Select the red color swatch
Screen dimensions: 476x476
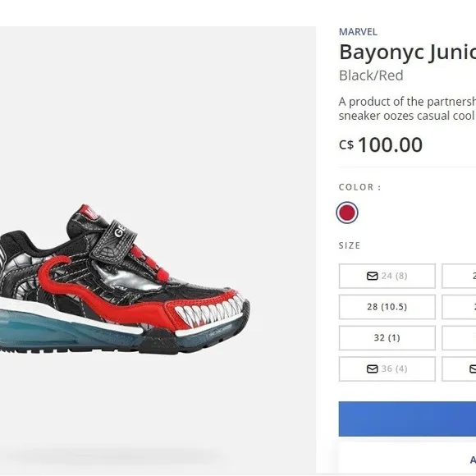pyautogui.click(x=347, y=213)
